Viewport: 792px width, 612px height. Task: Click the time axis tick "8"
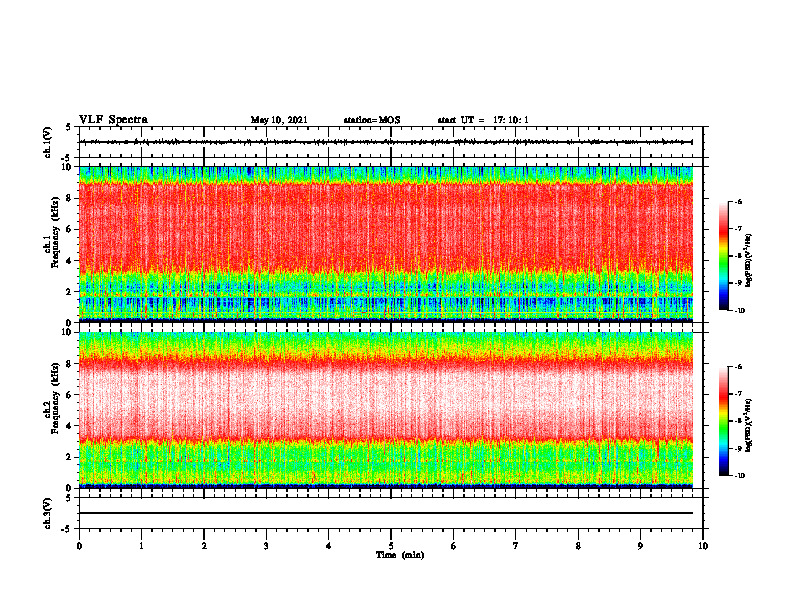point(578,546)
